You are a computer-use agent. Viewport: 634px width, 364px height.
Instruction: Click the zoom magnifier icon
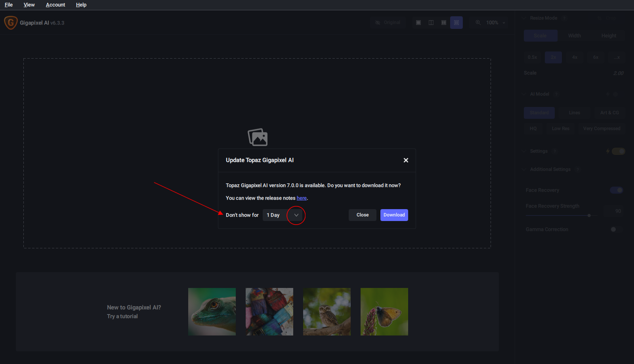click(478, 23)
